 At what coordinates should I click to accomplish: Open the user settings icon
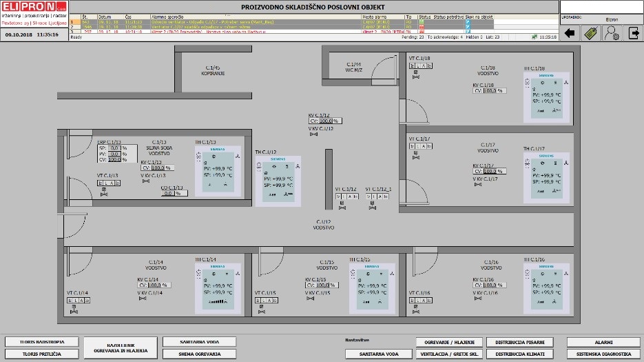pyautogui.click(x=612, y=32)
